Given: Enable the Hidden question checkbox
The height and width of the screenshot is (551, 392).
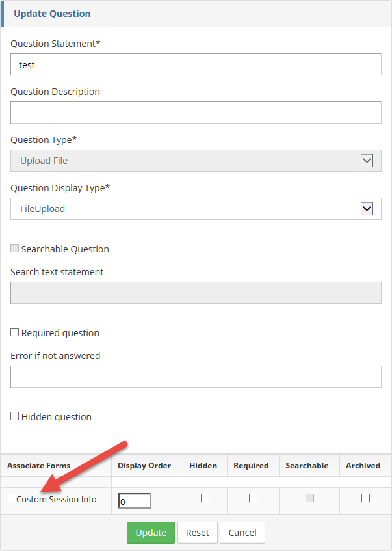Looking at the screenshot, I should click(15, 416).
